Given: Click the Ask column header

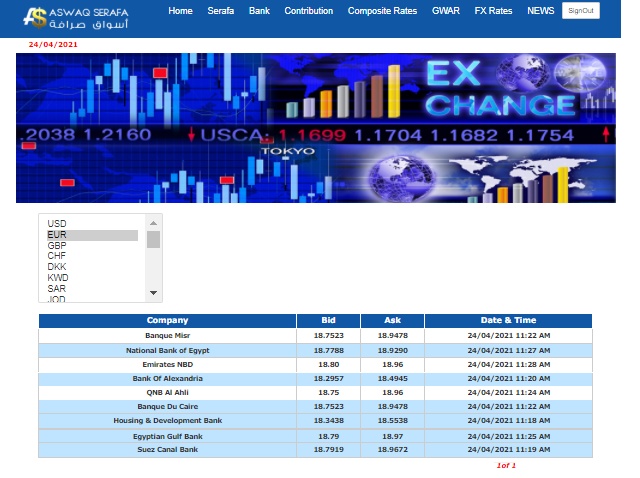Looking at the screenshot, I should (x=393, y=320).
